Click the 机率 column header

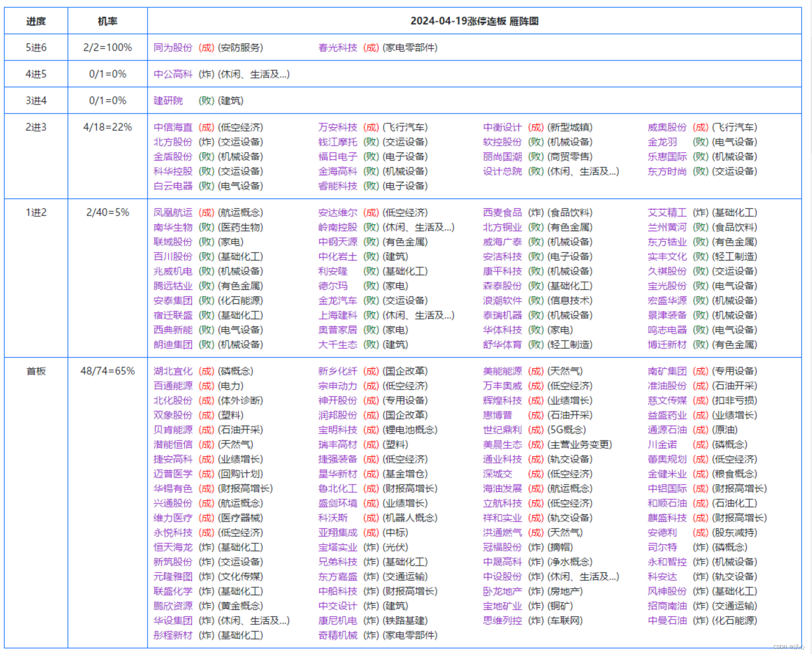coord(108,21)
